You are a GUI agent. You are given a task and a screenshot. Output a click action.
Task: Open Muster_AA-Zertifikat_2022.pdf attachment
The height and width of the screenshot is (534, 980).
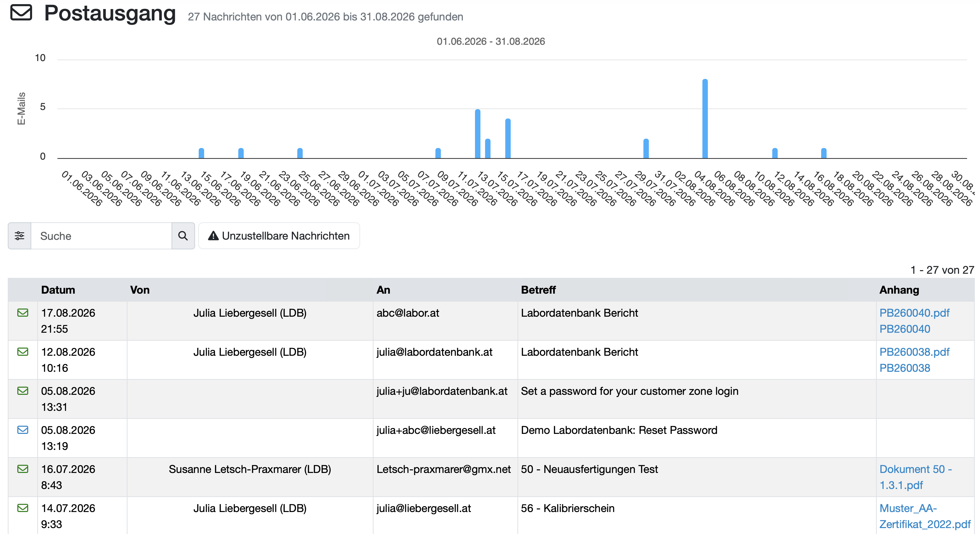(x=925, y=516)
